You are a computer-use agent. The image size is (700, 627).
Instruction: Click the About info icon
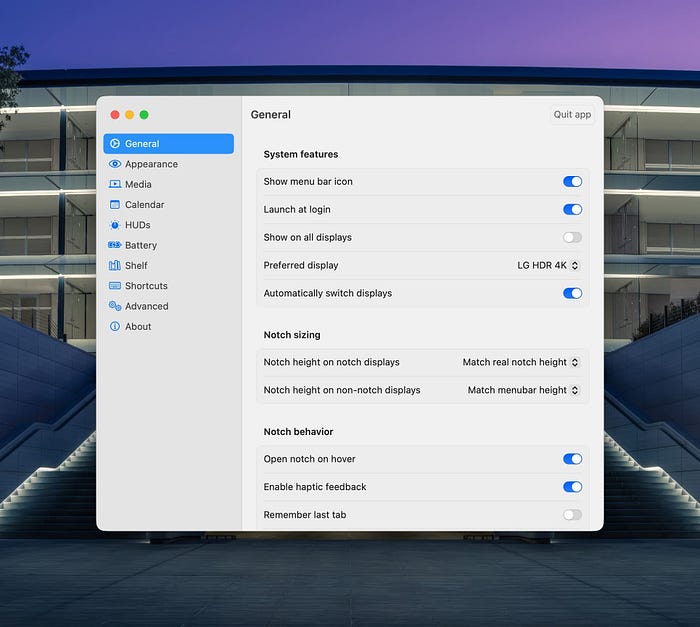[115, 326]
